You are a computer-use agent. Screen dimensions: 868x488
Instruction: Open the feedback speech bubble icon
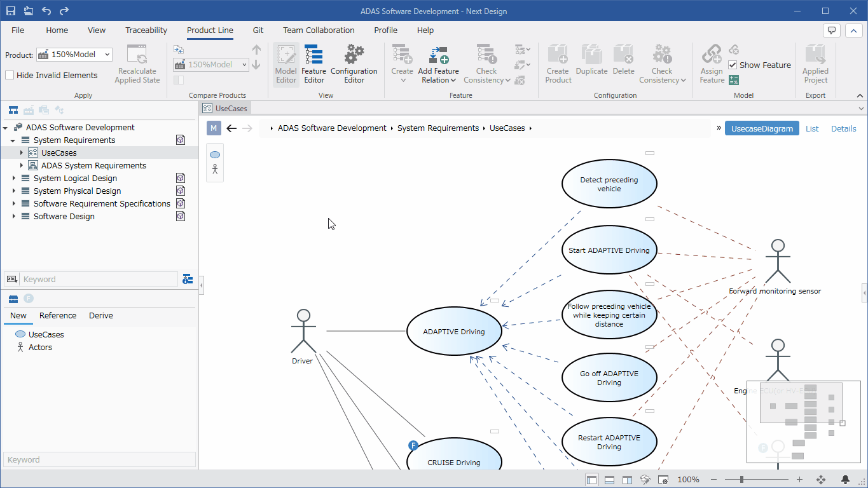[832, 30]
